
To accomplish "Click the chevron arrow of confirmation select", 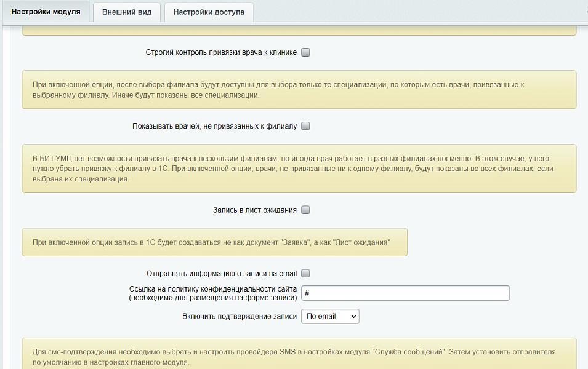I will (x=353, y=317).
